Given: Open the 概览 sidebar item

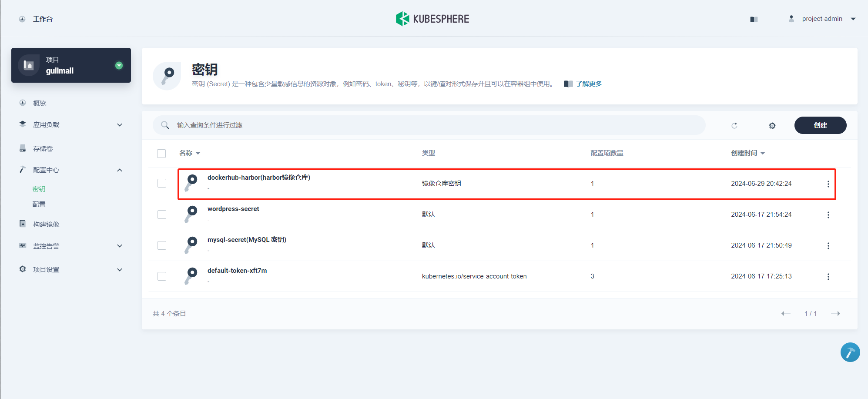Looking at the screenshot, I should coord(40,104).
